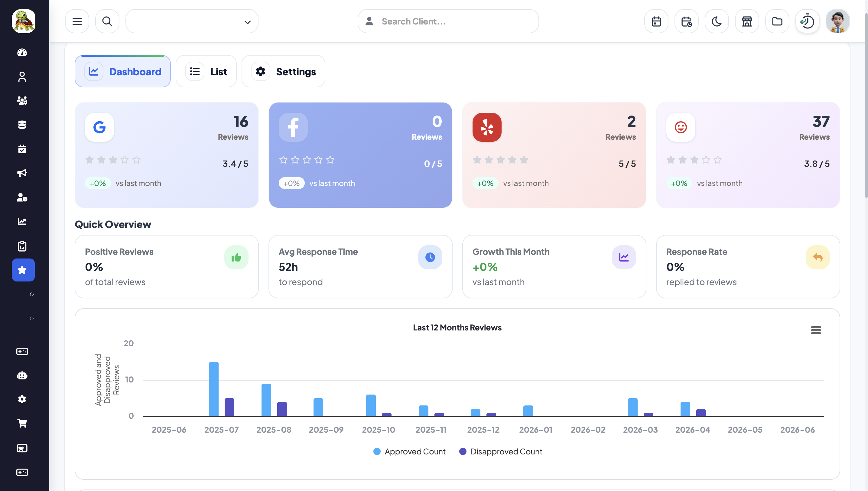The height and width of the screenshot is (491, 868).
Task: Focus the Search Client input field
Action: click(448, 21)
